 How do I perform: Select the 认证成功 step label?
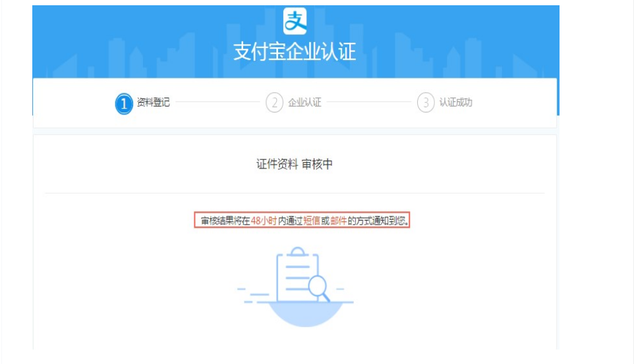(455, 102)
